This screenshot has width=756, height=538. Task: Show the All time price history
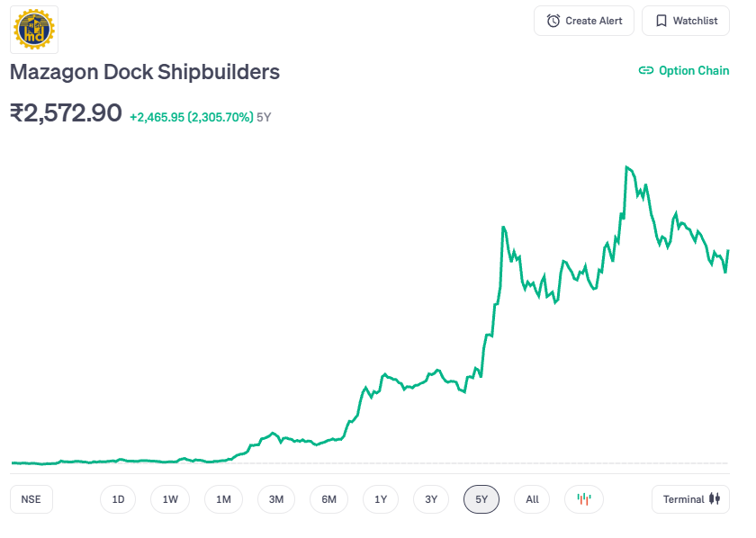pyautogui.click(x=532, y=499)
